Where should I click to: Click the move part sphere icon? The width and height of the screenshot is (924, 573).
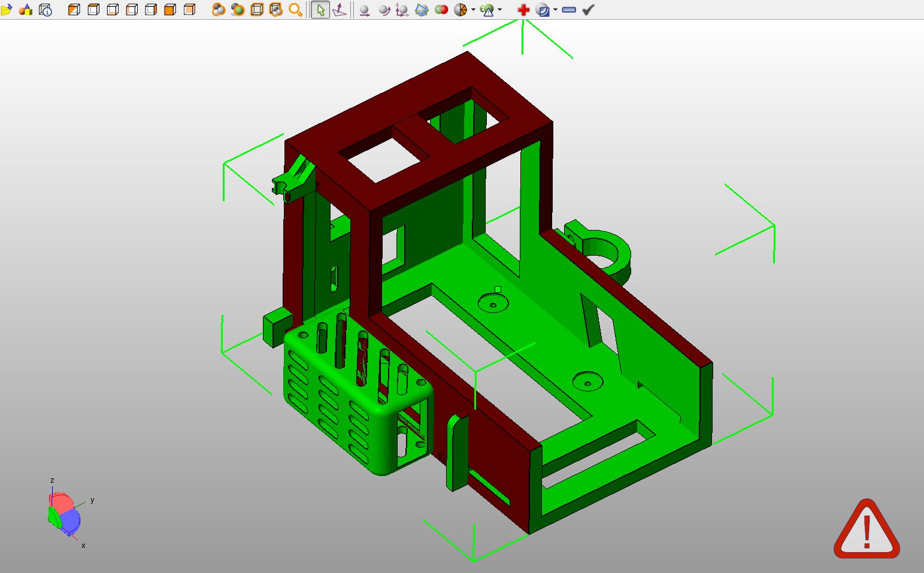363,10
